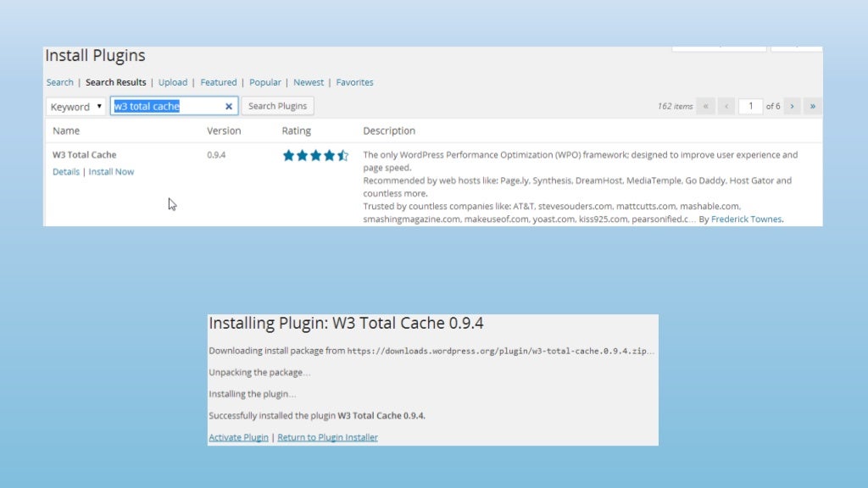Click 'Installing Plugin: W3 Total Cache 0.9.4' heading
This screenshot has height=488, width=868.
tap(346, 323)
